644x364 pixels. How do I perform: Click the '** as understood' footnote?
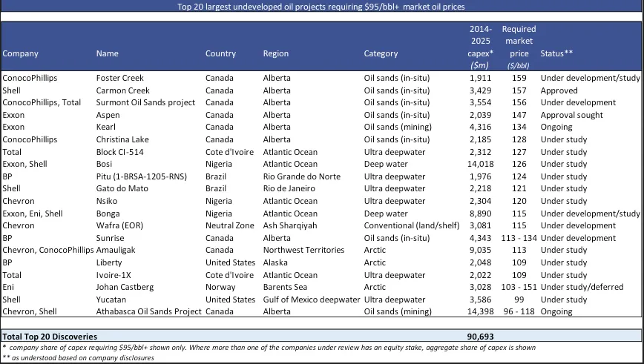78,358
